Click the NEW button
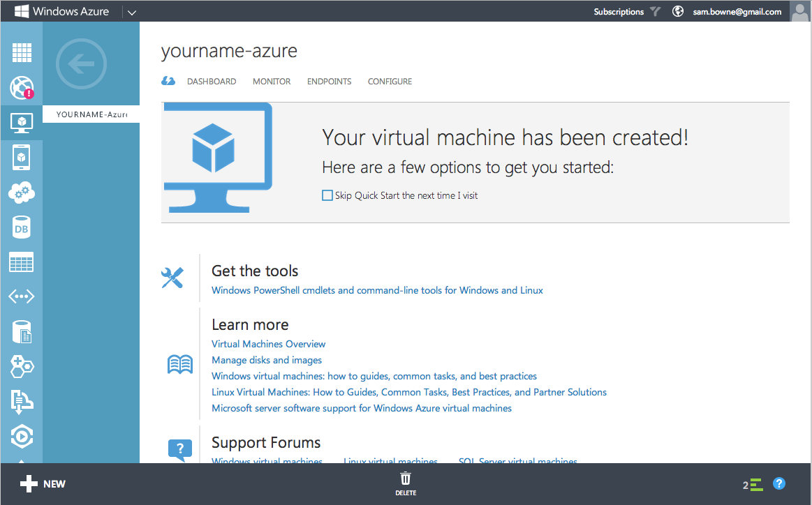This screenshot has height=505, width=812. [43, 484]
